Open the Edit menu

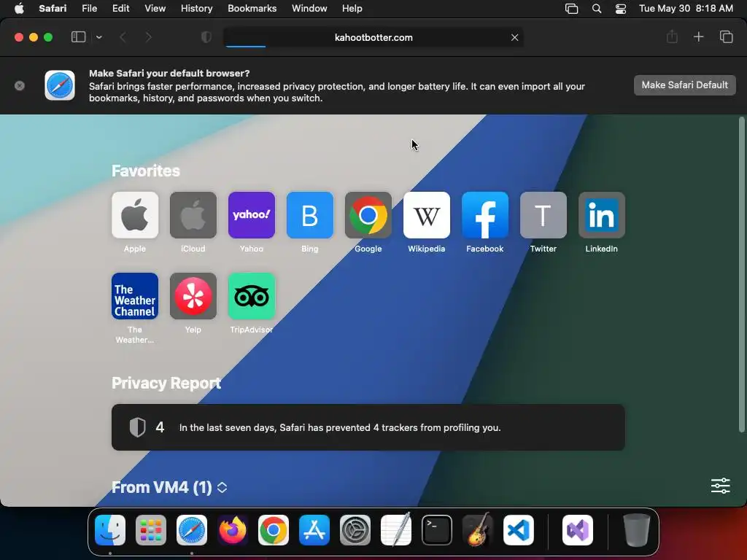coord(120,9)
